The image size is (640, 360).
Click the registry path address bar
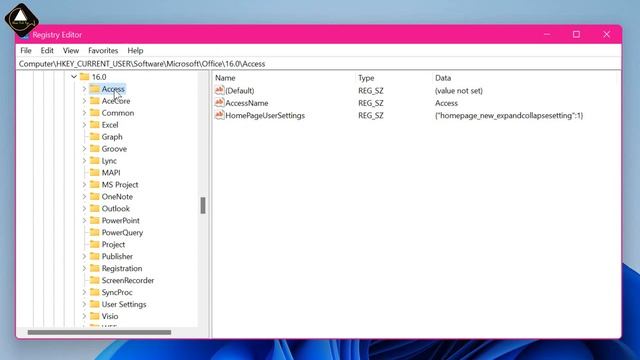(318, 64)
